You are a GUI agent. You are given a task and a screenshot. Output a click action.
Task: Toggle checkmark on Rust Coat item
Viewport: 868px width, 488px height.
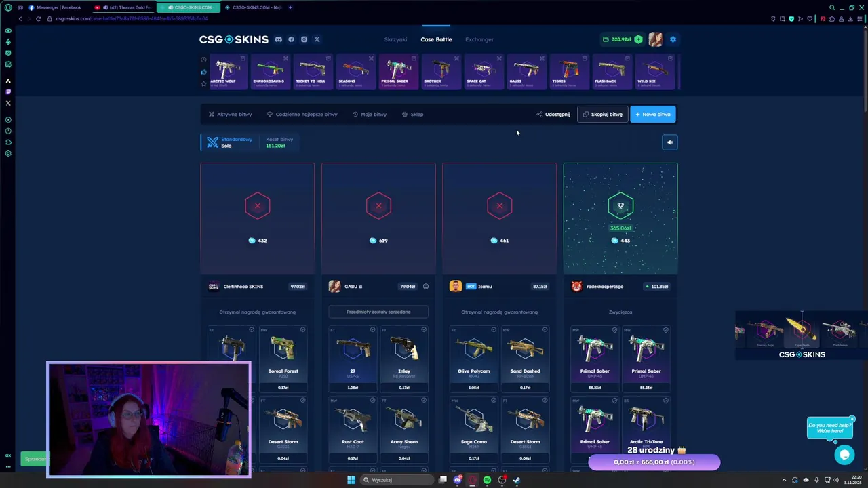372,401
